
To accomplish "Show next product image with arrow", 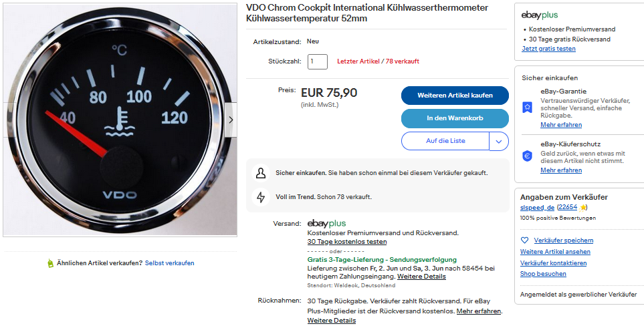I will (x=231, y=120).
